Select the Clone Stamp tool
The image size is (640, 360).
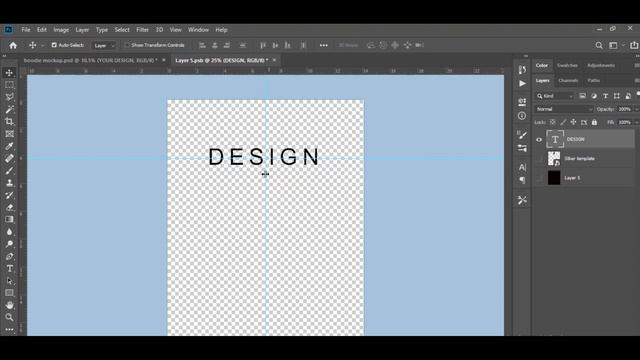[x=9, y=183]
